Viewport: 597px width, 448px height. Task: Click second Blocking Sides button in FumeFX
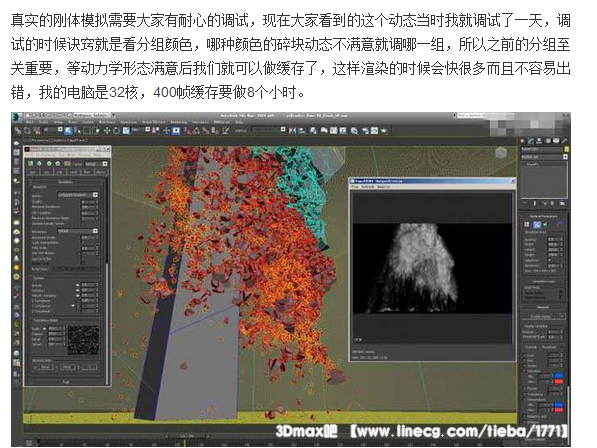(x=67, y=367)
